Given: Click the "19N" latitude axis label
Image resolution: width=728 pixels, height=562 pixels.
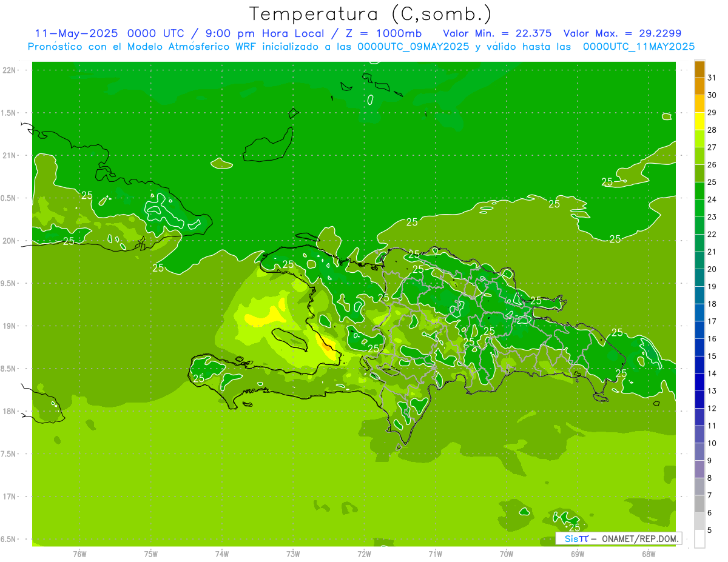Looking at the screenshot, I should 9,326.
